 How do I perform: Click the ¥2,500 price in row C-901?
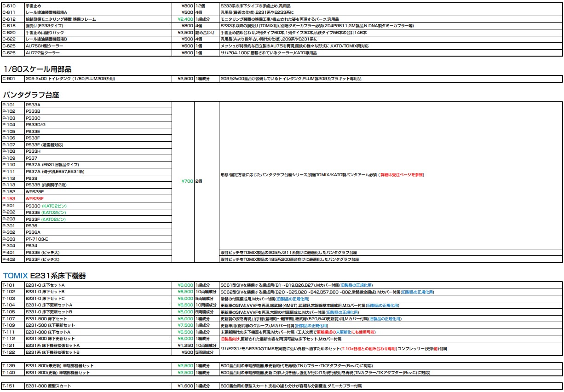[x=185, y=79]
